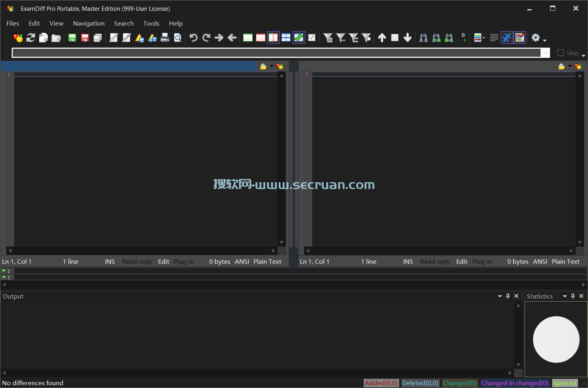Toggle the checkmark toolbar button

pos(312,38)
